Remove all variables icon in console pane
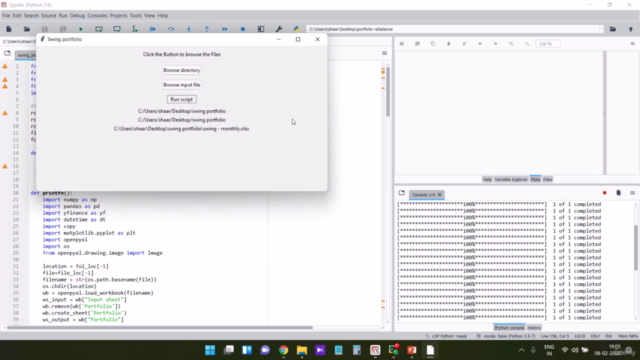This screenshot has height=360, width=640. coord(618,193)
